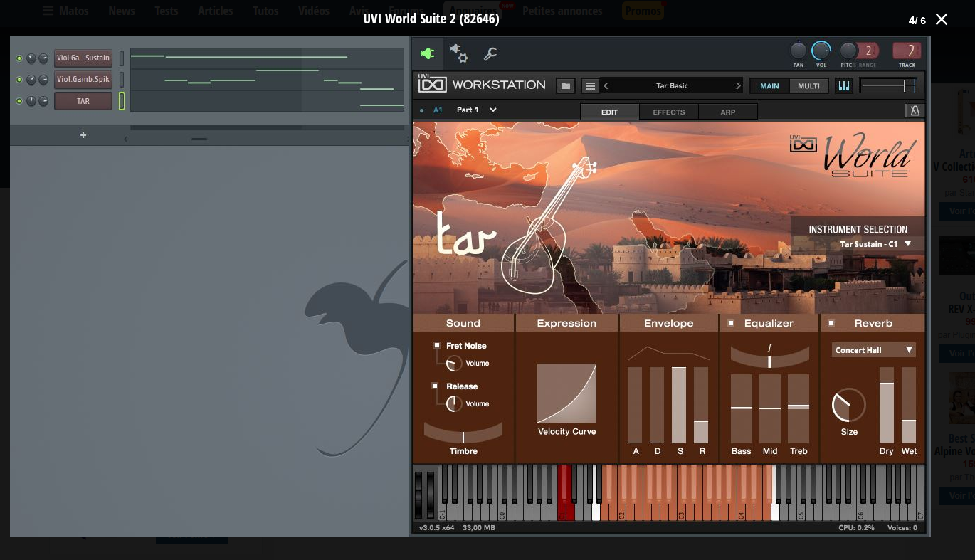Click the A1 part label

point(438,110)
